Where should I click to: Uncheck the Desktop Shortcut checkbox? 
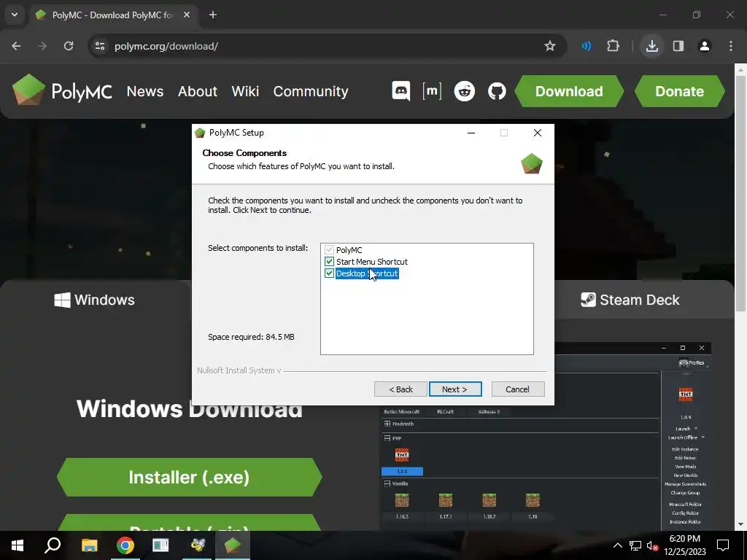point(329,273)
